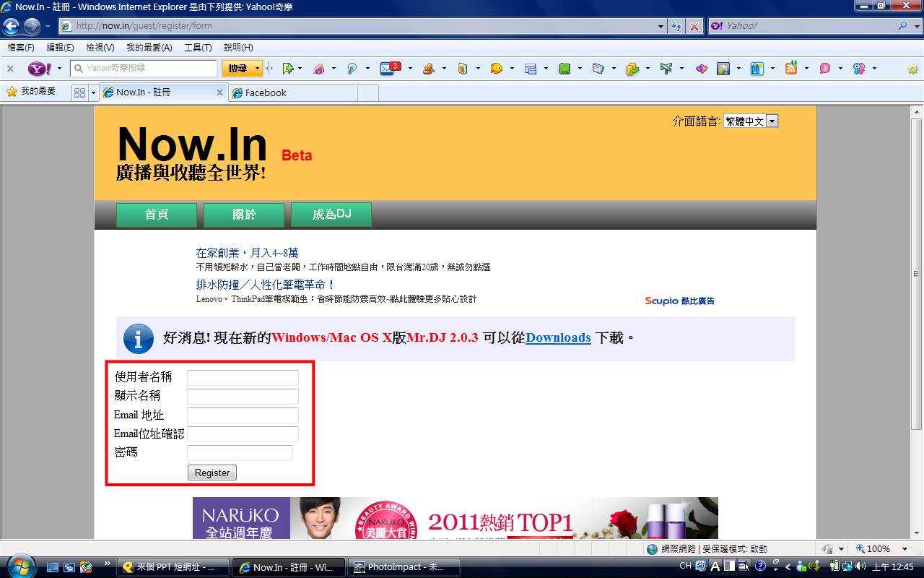924x578 pixels.
Task: Click the pink spiral toolbar icon
Action: click(824, 69)
